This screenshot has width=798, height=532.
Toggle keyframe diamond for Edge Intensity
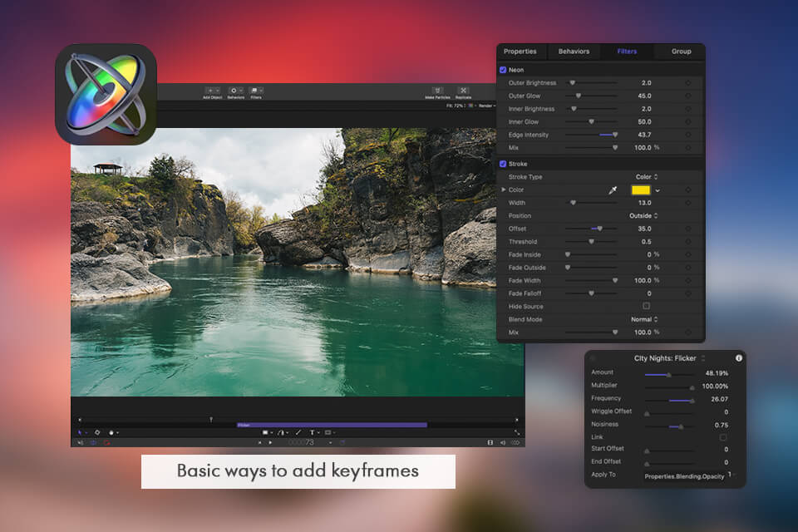click(x=688, y=135)
